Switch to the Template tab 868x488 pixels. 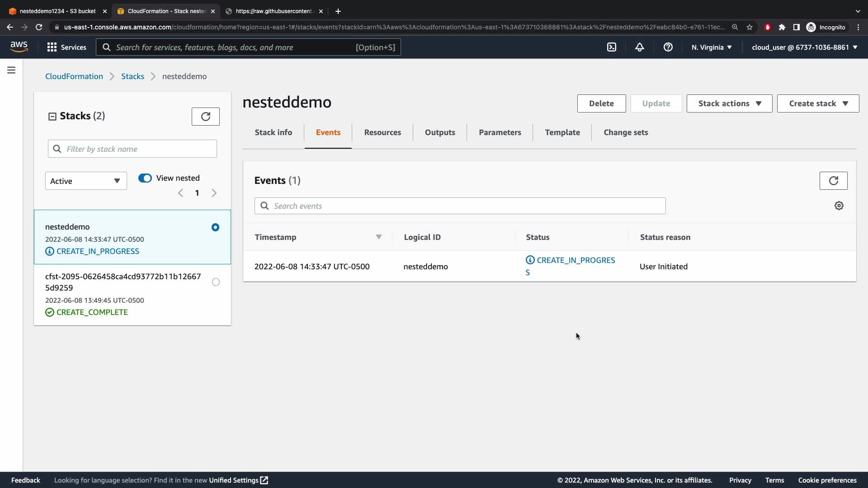tap(562, 132)
